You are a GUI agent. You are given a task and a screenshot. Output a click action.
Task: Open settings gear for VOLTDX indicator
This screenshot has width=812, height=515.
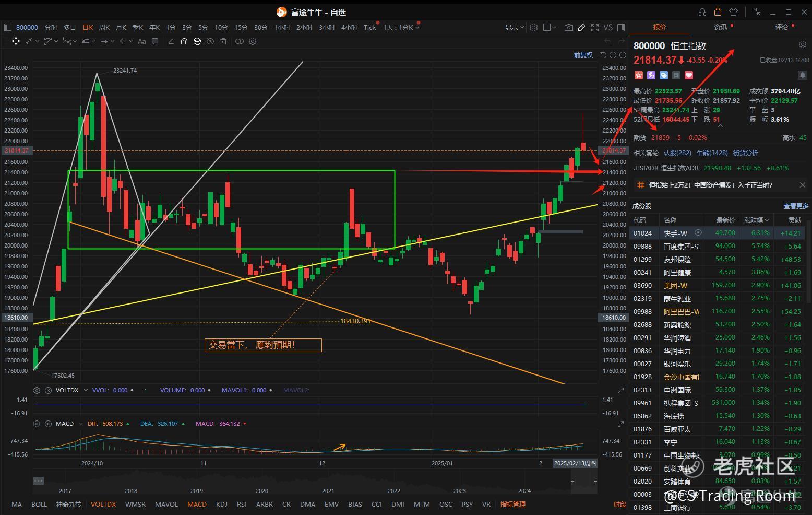tap(37, 390)
